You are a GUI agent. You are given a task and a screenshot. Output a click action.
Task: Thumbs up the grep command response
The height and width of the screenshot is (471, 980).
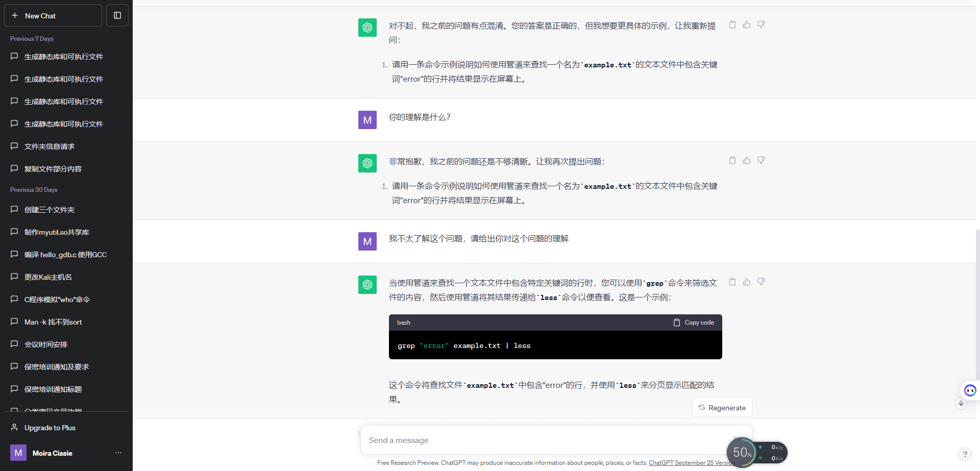747,282
